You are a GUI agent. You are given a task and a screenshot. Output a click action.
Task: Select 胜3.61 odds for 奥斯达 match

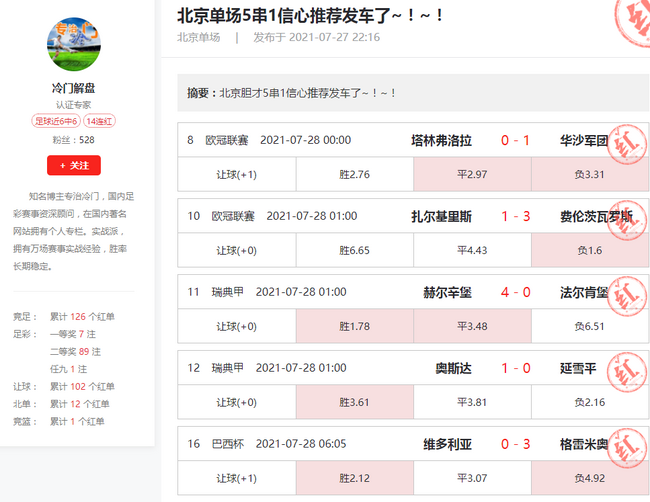[354, 402]
